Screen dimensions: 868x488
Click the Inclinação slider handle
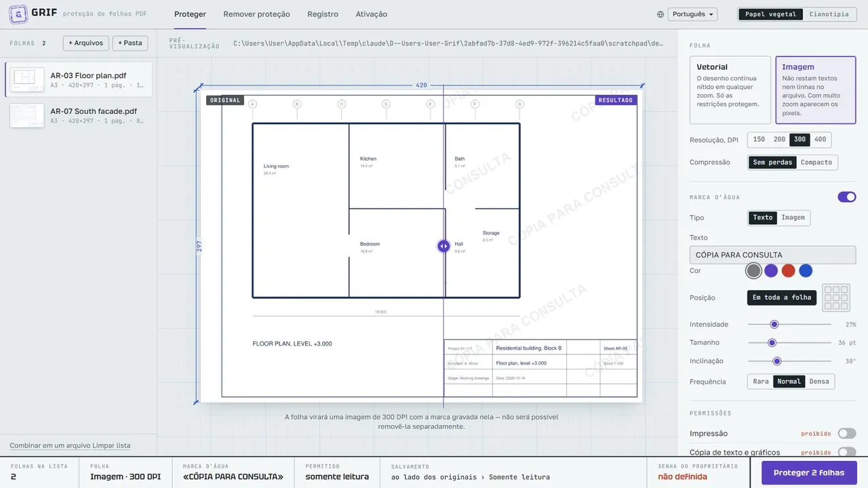coord(777,361)
